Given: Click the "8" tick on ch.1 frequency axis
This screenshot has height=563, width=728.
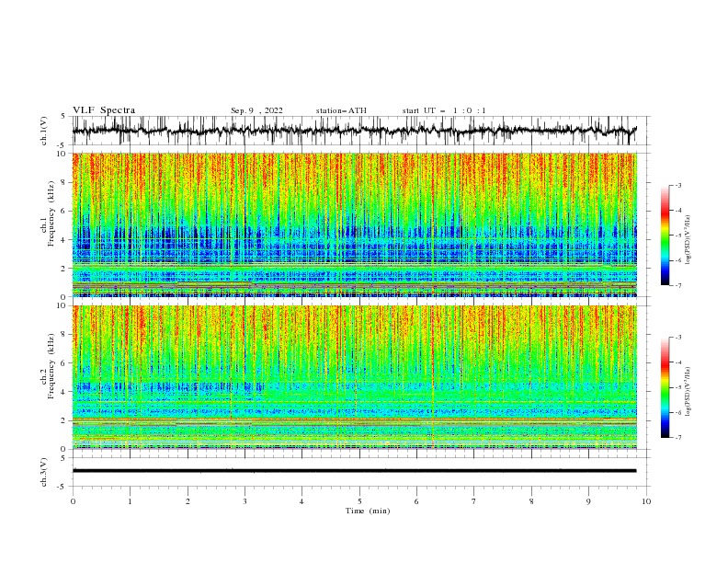Looking at the screenshot, I should (64, 182).
